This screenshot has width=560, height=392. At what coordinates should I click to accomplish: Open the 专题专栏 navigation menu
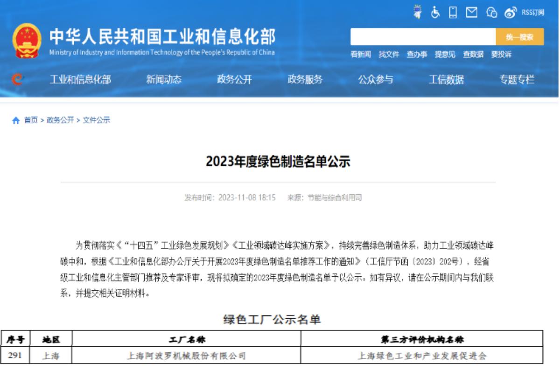click(x=517, y=80)
